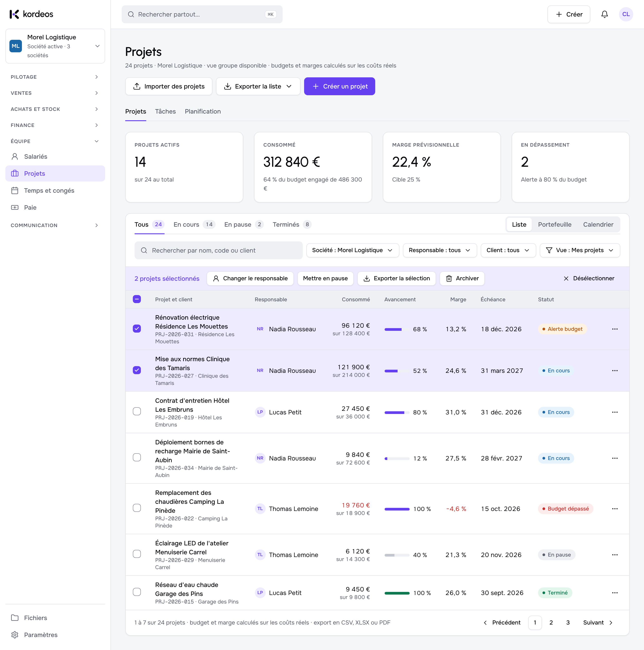644x650 pixels.
Task: Switch to the Planification tab
Action: point(203,111)
